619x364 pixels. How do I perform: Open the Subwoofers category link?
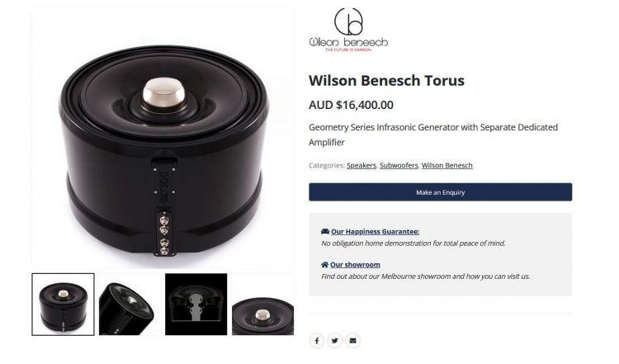(x=399, y=165)
